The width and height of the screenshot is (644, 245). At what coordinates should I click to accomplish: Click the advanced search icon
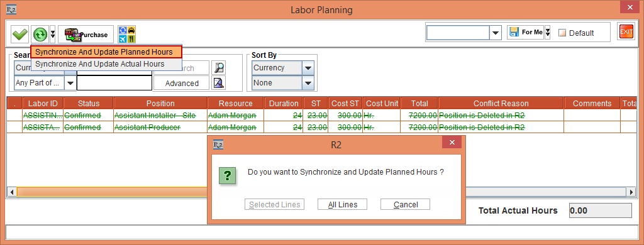point(219,83)
